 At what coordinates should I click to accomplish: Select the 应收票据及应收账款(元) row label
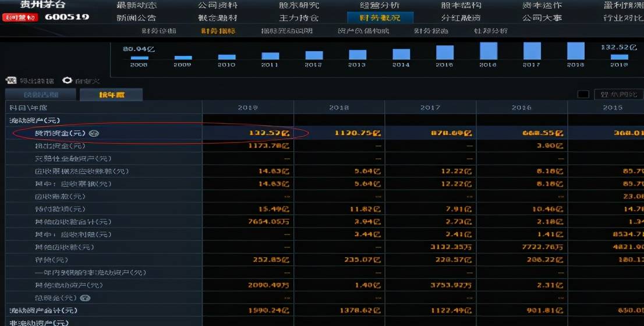pos(82,171)
